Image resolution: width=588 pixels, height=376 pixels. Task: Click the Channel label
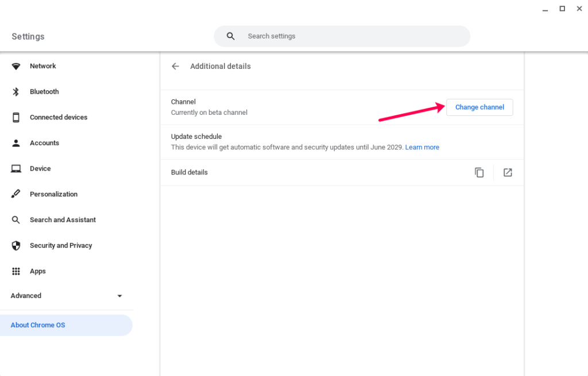(x=183, y=102)
